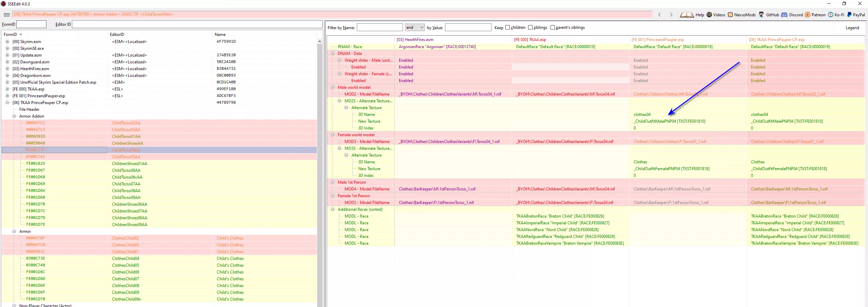The width and height of the screenshot is (868, 307).
Task: Expand [FE 001] PrinceandPauper.esp tree node
Action: click(7, 96)
